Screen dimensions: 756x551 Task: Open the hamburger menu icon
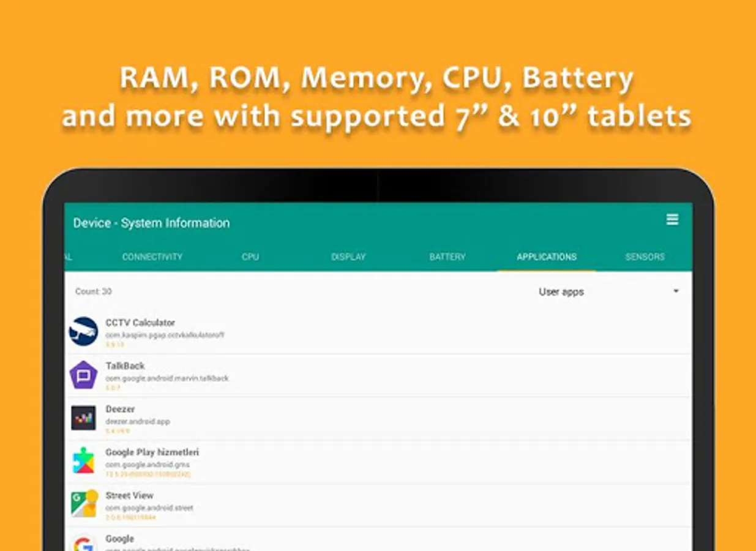pyautogui.click(x=672, y=220)
